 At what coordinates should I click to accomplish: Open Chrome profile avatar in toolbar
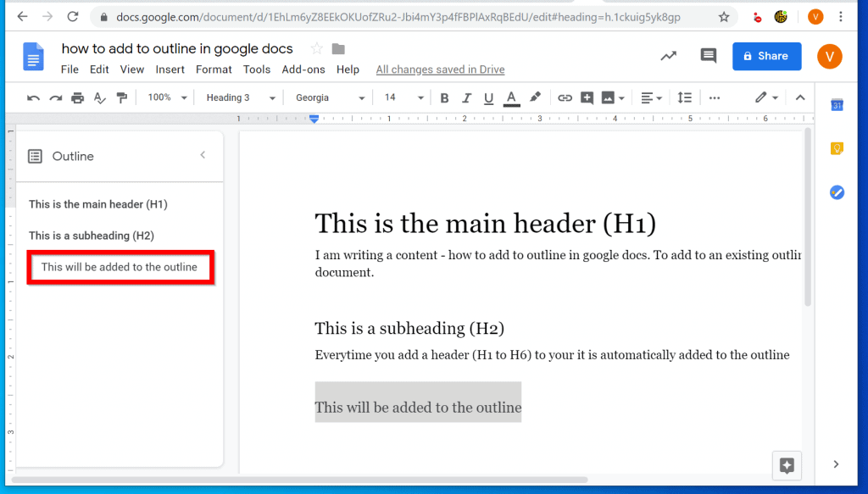coord(815,17)
